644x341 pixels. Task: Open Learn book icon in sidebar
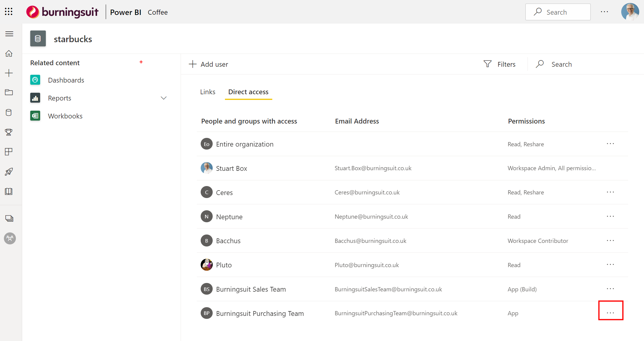tap(9, 191)
